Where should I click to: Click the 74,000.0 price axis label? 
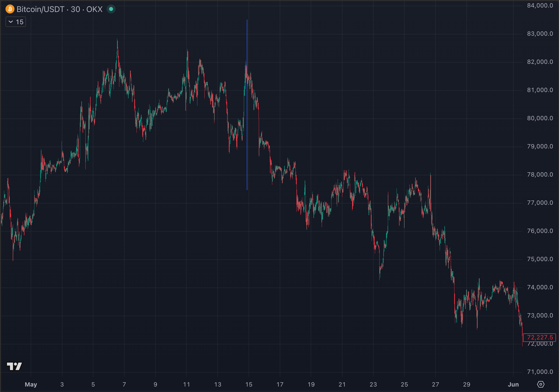(x=540, y=287)
